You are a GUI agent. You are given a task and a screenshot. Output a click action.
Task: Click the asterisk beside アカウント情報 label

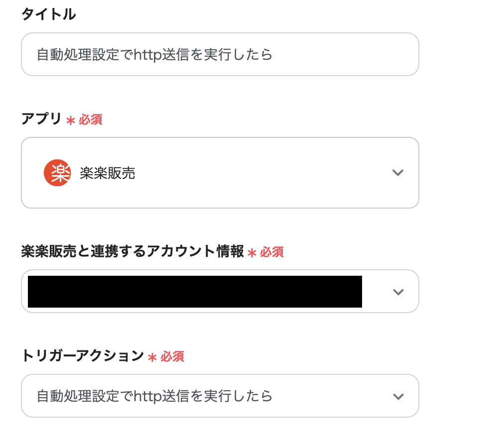click(x=252, y=253)
